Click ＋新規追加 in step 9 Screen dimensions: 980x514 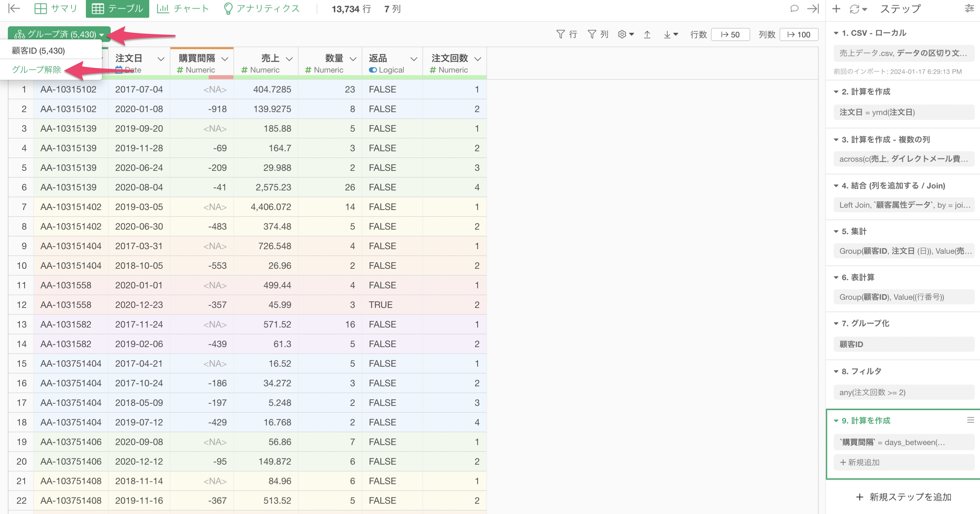904,462
